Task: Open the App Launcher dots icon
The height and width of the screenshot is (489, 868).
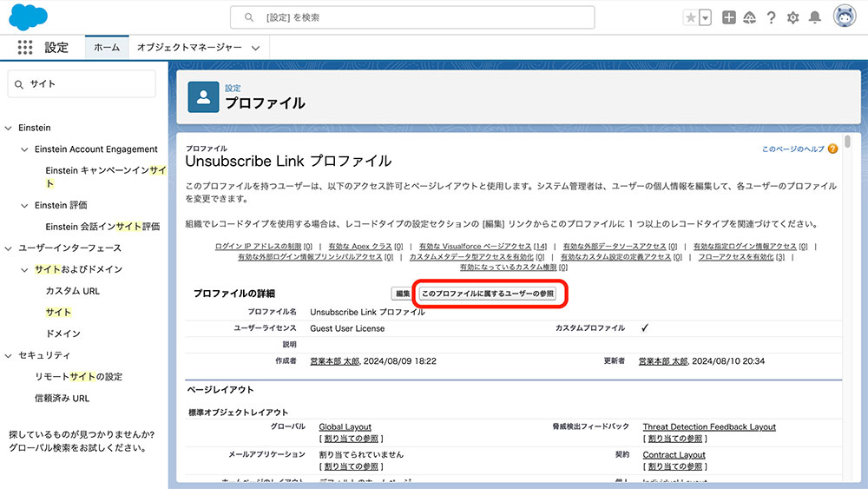Action: click(25, 48)
